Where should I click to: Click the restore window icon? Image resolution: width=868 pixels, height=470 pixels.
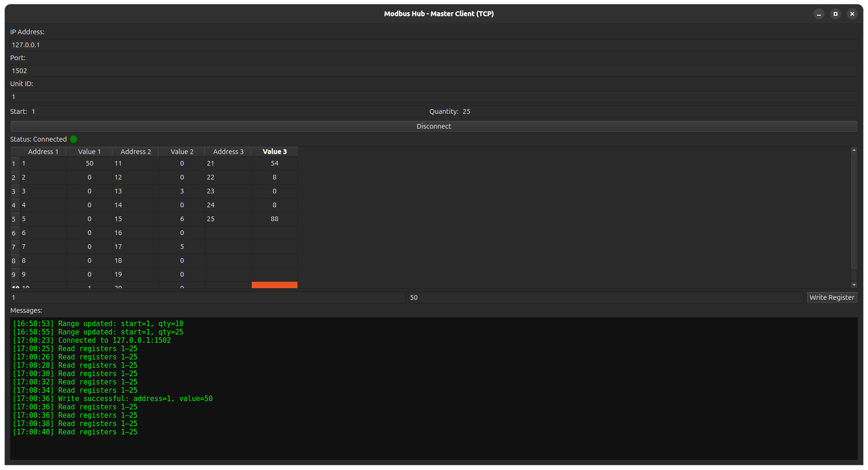836,14
